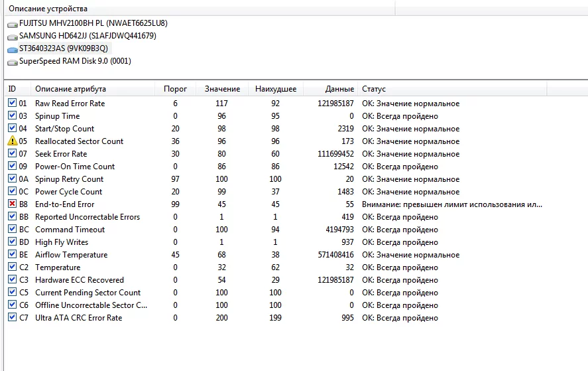The width and height of the screenshot is (588, 371).
Task: Toggle checkbox for Spinup Time
Action: pos(13,115)
